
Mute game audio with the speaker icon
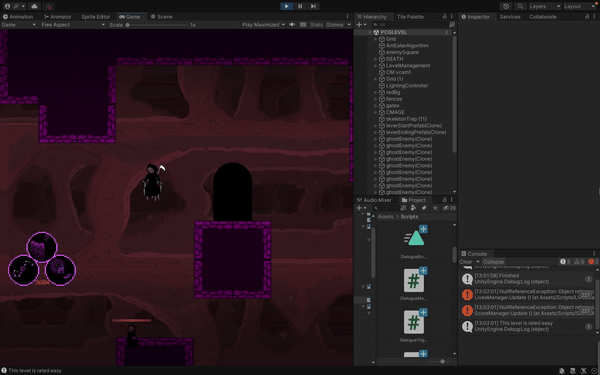coord(292,24)
